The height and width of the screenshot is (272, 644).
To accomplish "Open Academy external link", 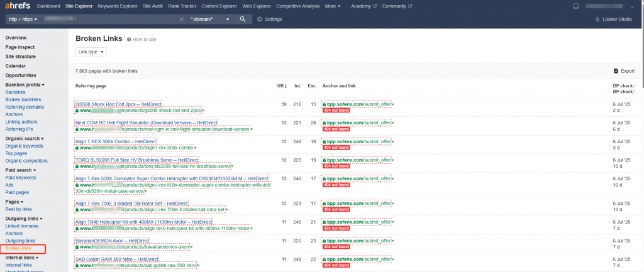I will pos(364,6).
